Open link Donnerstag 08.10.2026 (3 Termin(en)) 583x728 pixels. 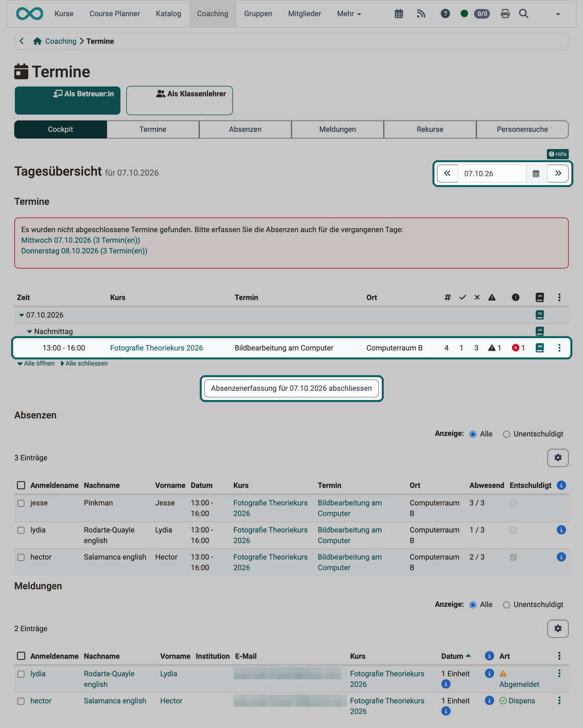(x=84, y=251)
